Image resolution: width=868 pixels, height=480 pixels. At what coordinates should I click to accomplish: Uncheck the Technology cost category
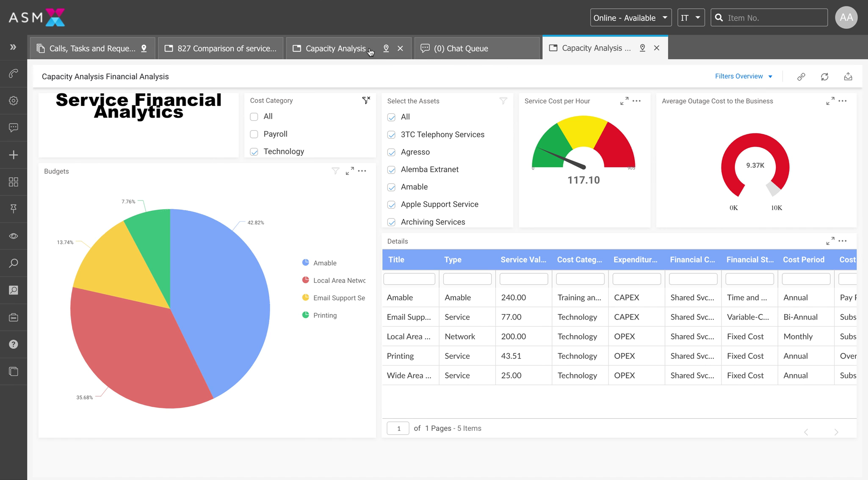(x=254, y=152)
